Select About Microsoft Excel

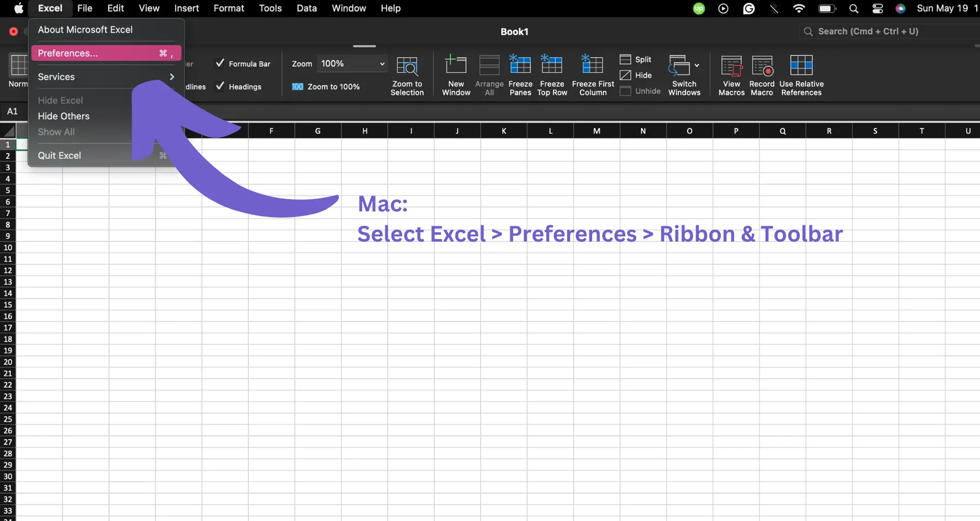coord(106,30)
